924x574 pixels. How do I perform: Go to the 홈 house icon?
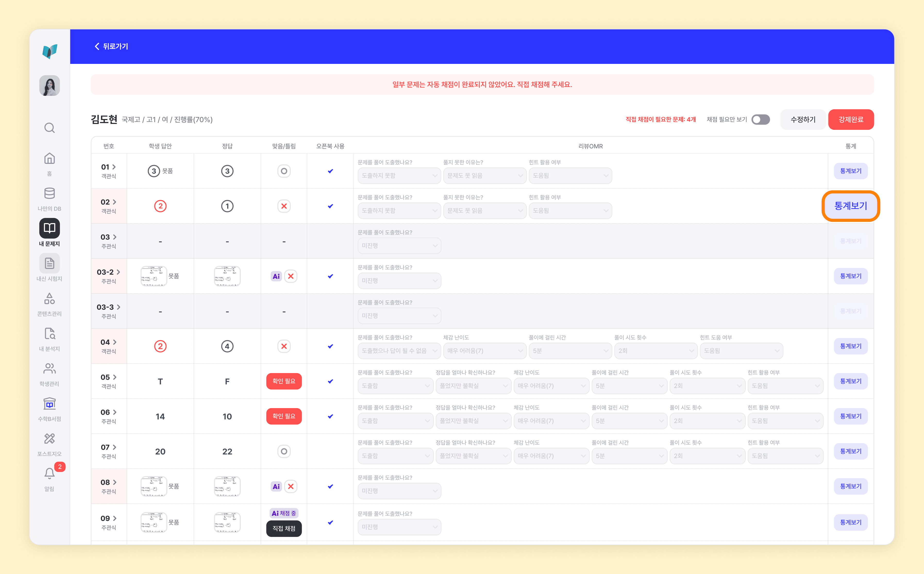point(49,158)
